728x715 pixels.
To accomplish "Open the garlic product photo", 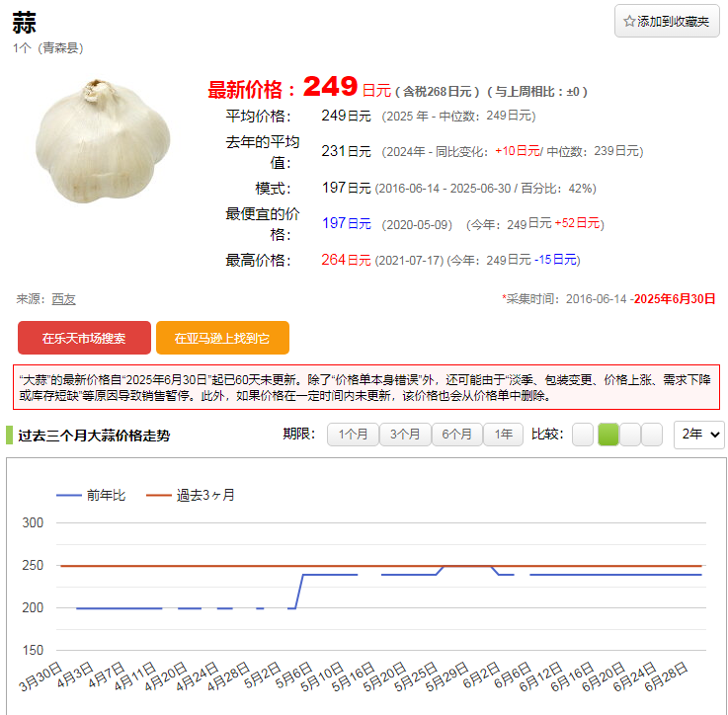I will pos(103,141).
